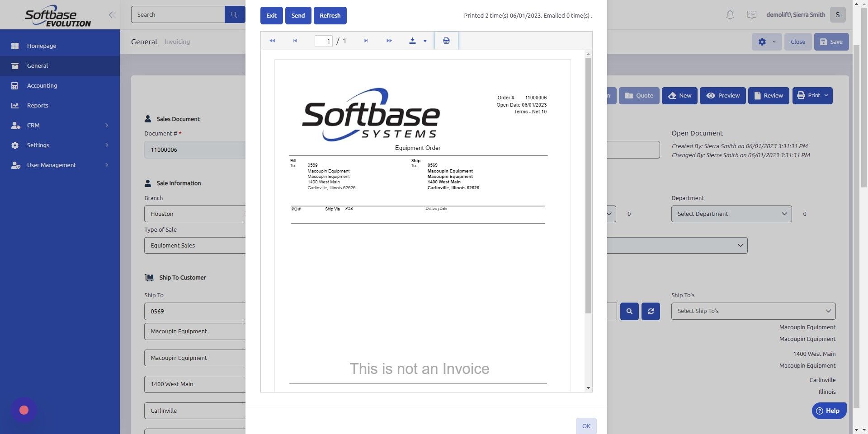868x434 pixels.
Task: Click the report page number field
Action: (324, 41)
